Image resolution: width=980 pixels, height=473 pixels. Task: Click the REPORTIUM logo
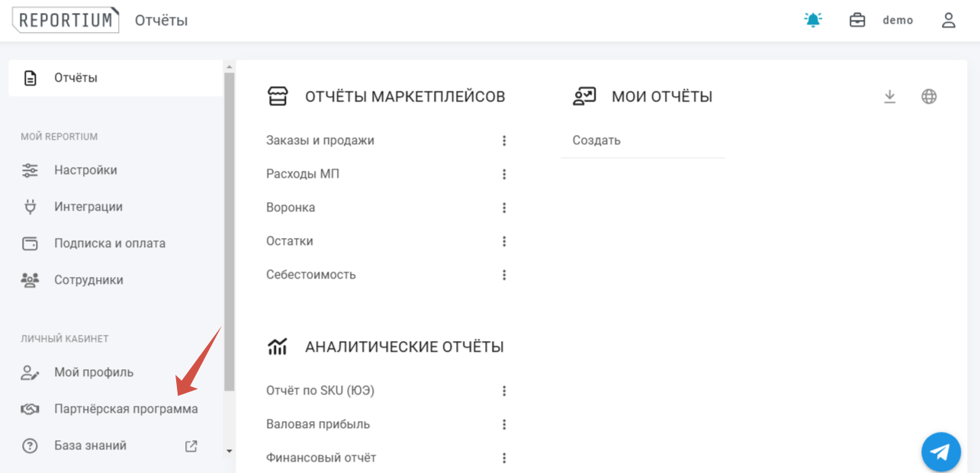coord(66,21)
